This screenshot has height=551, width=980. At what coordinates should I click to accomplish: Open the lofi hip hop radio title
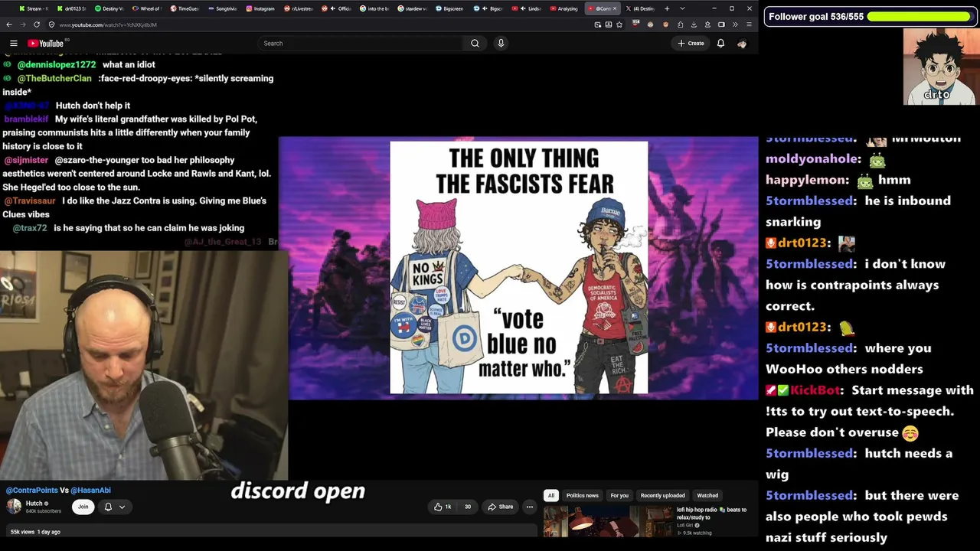pos(711,514)
